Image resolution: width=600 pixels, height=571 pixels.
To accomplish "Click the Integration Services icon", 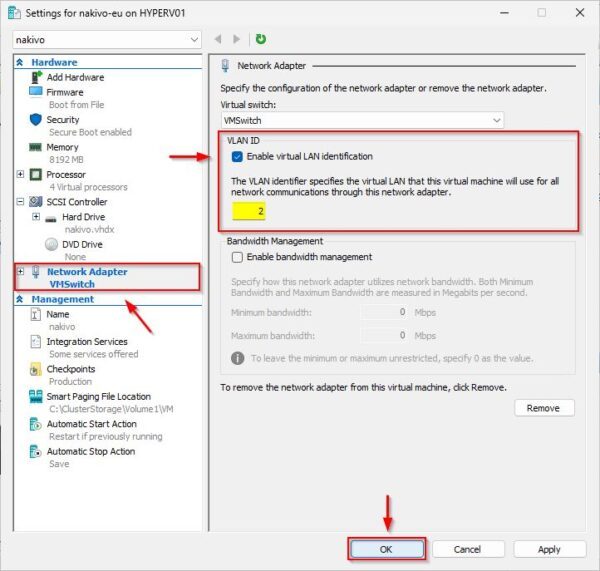I will coord(35,341).
